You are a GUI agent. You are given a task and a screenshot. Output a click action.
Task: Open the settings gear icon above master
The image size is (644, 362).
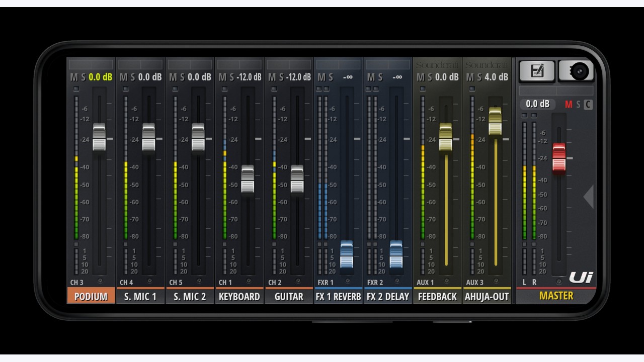[576, 71]
